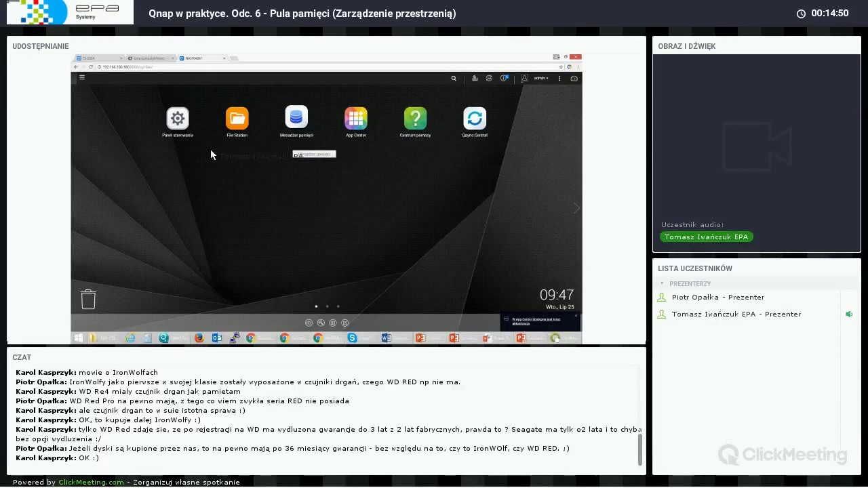Dismiss App Center update notification
Viewport: 868px width, 488px height.
tap(576, 315)
